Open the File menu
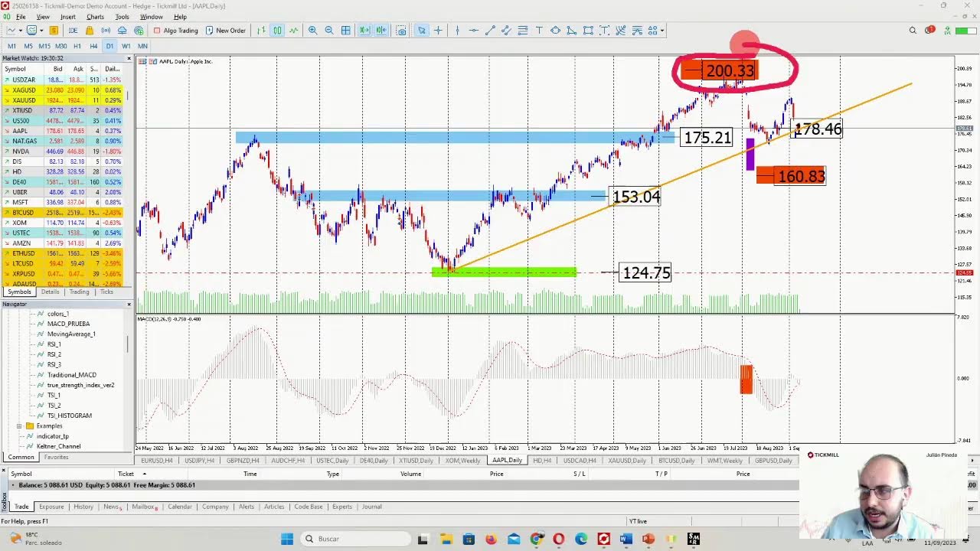Viewport: 980px width, 551px height. tap(21, 17)
